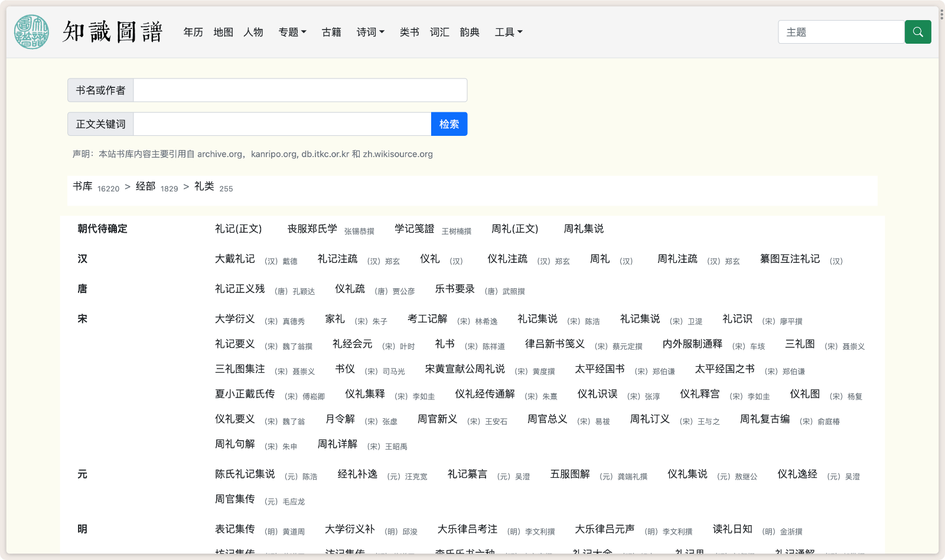The width and height of the screenshot is (945, 560).
Task: Open the 人物 page
Action: click(253, 32)
